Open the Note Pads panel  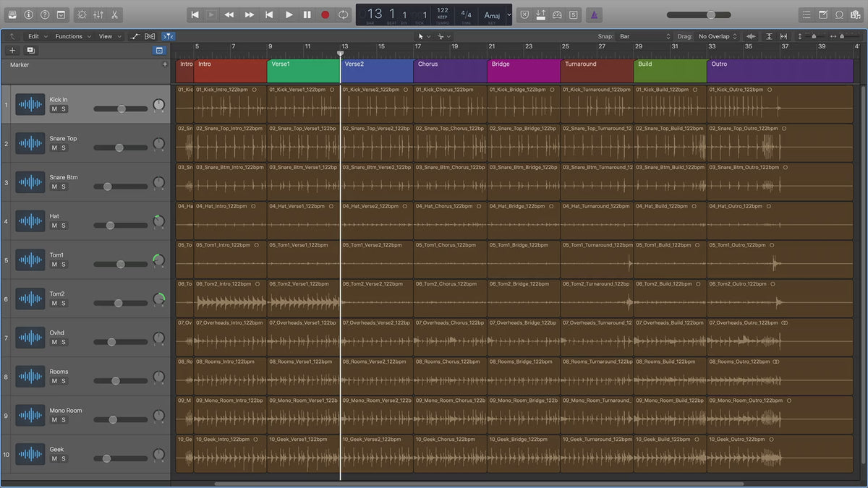click(822, 14)
